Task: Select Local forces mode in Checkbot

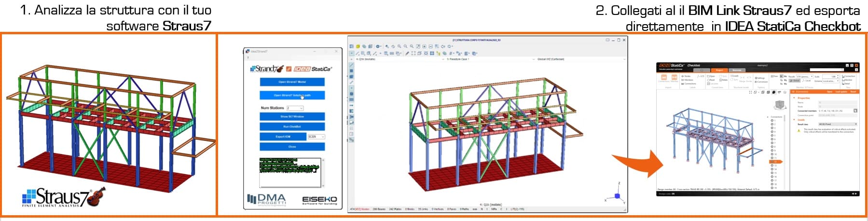Action: [x=806, y=81]
